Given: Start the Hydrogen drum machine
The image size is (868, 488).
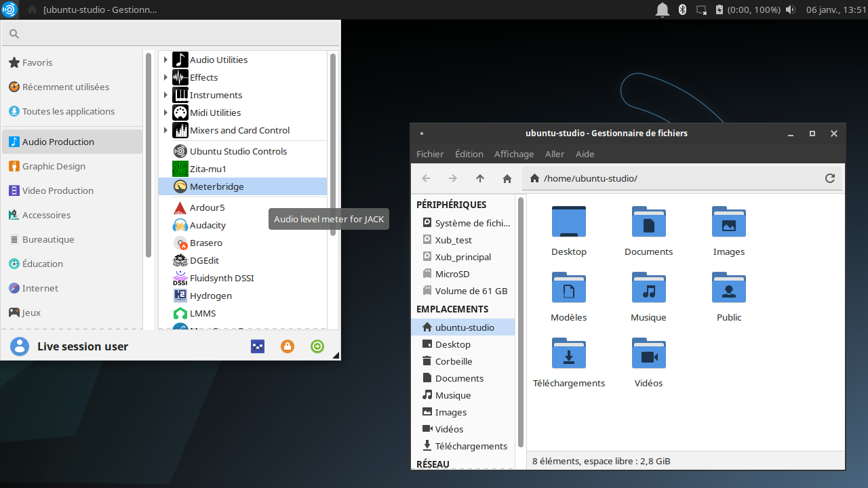Looking at the screenshot, I should click(x=210, y=296).
